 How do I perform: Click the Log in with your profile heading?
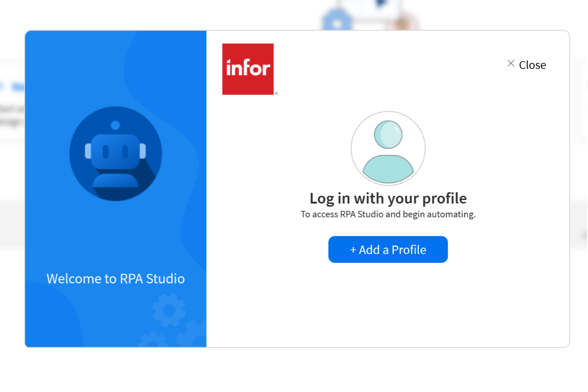point(388,198)
